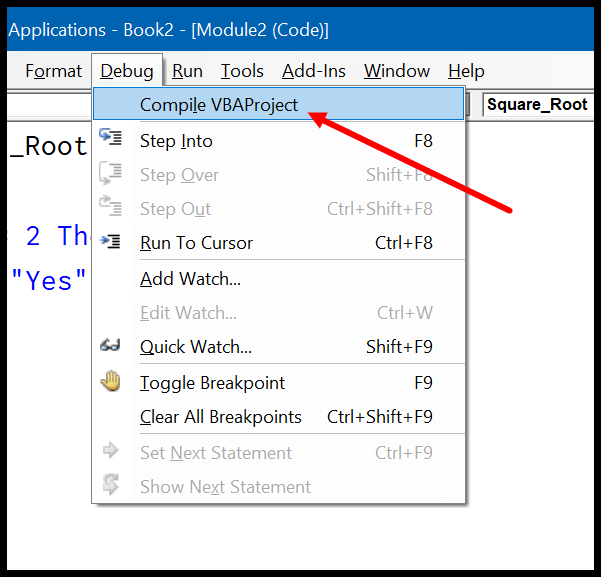Click the Toggle Breakpoint hand icon
601x577 pixels.
coord(111,382)
